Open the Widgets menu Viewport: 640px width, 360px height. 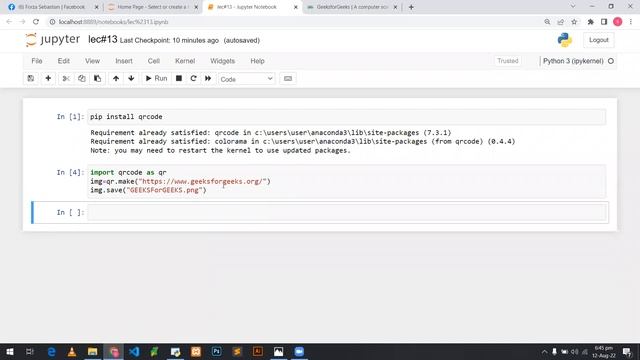pyautogui.click(x=222, y=61)
